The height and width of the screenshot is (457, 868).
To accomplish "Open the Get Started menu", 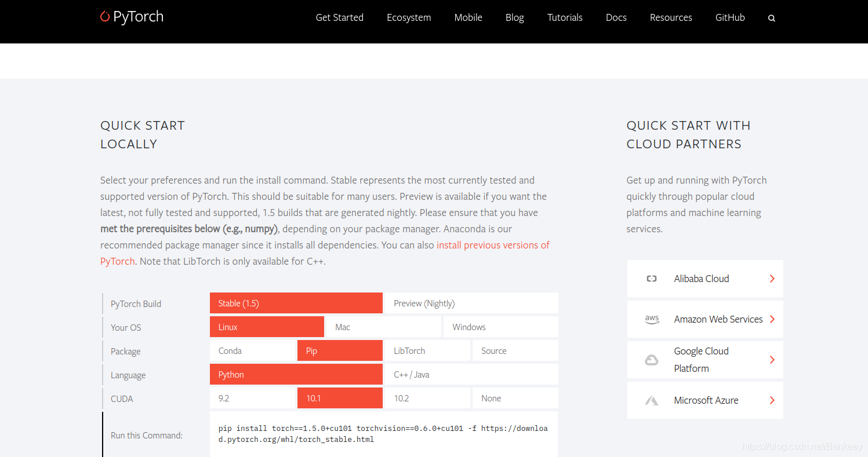I will pos(339,17).
